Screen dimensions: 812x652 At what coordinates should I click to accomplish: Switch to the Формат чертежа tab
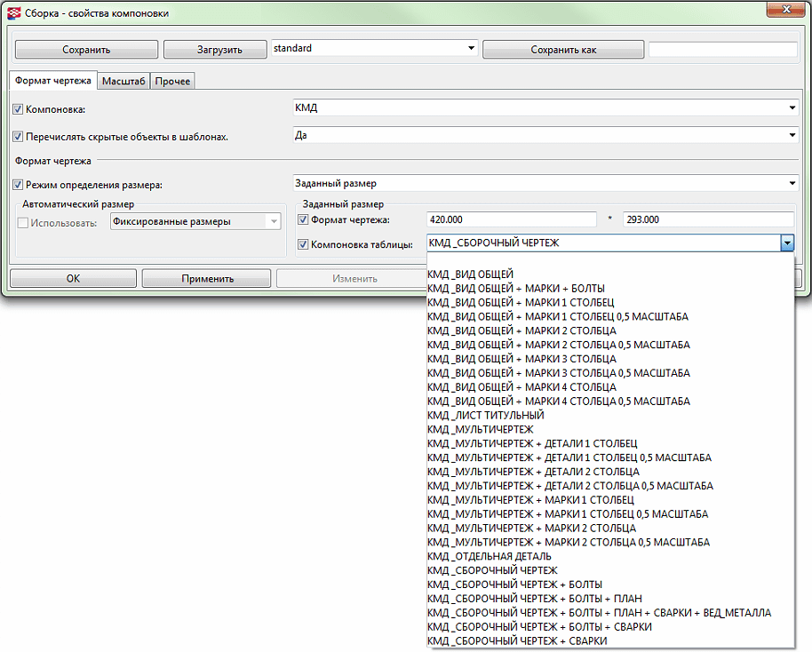click(52, 81)
